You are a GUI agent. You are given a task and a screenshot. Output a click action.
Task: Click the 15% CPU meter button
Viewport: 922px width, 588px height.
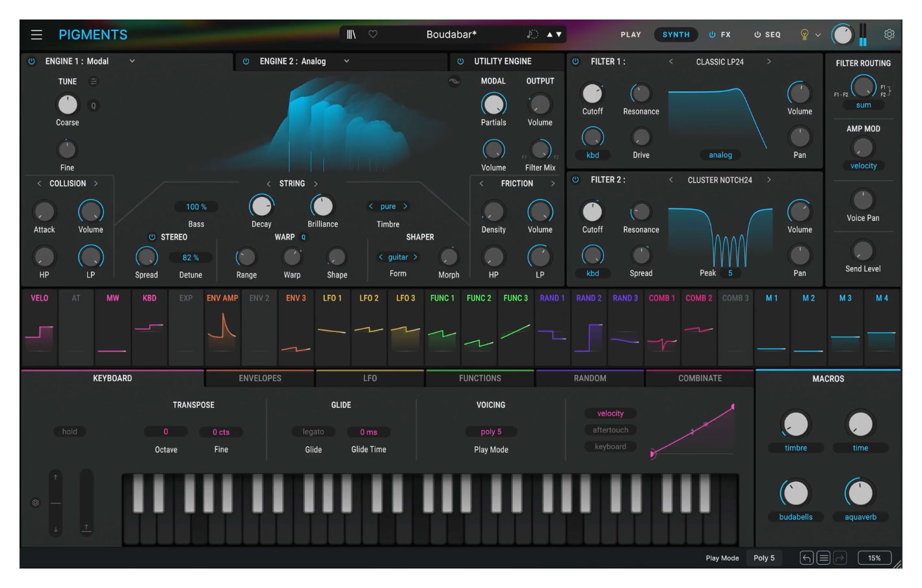[875, 557]
